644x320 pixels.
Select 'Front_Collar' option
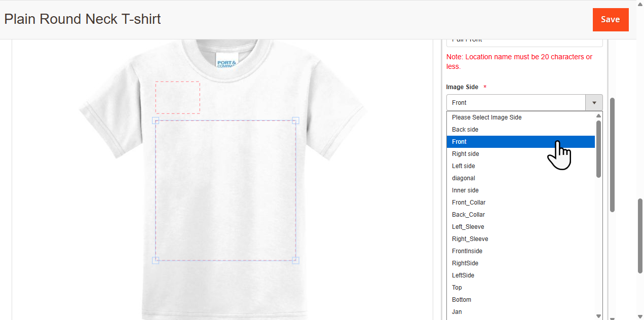click(468, 203)
